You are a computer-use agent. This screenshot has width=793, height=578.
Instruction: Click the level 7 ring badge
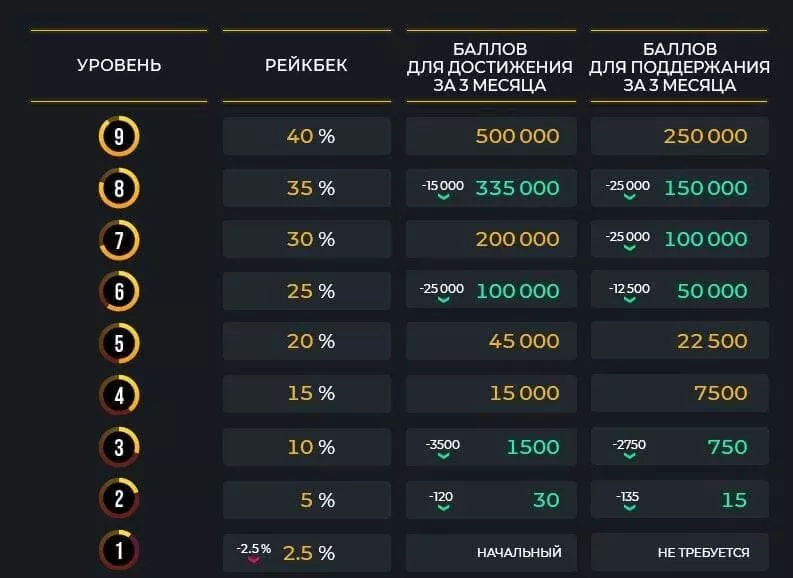(119, 240)
